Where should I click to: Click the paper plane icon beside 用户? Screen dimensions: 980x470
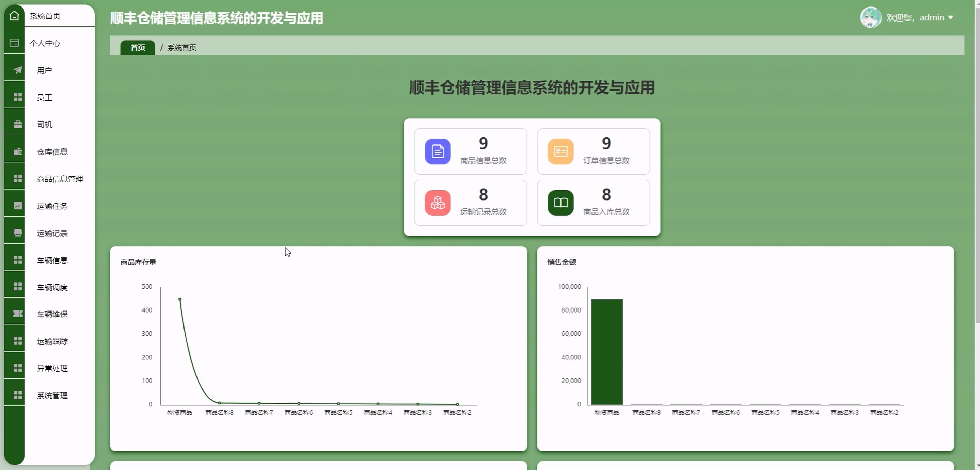point(17,70)
